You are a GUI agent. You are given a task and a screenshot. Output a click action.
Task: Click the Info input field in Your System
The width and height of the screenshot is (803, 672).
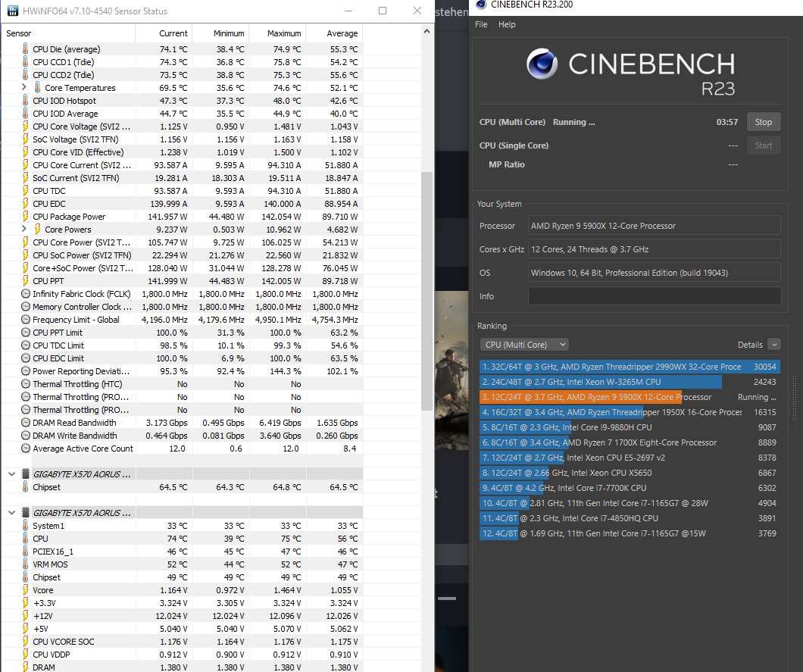point(655,296)
